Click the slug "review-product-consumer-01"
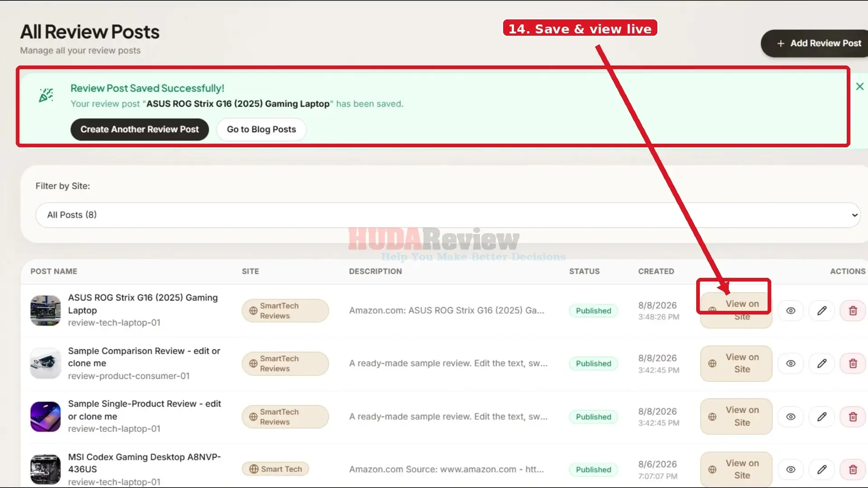The width and height of the screenshot is (868, 488). [x=129, y=376]
